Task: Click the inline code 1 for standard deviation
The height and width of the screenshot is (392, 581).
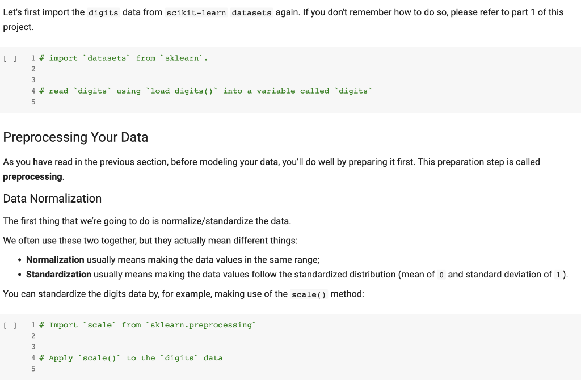Action: point(557,274)
